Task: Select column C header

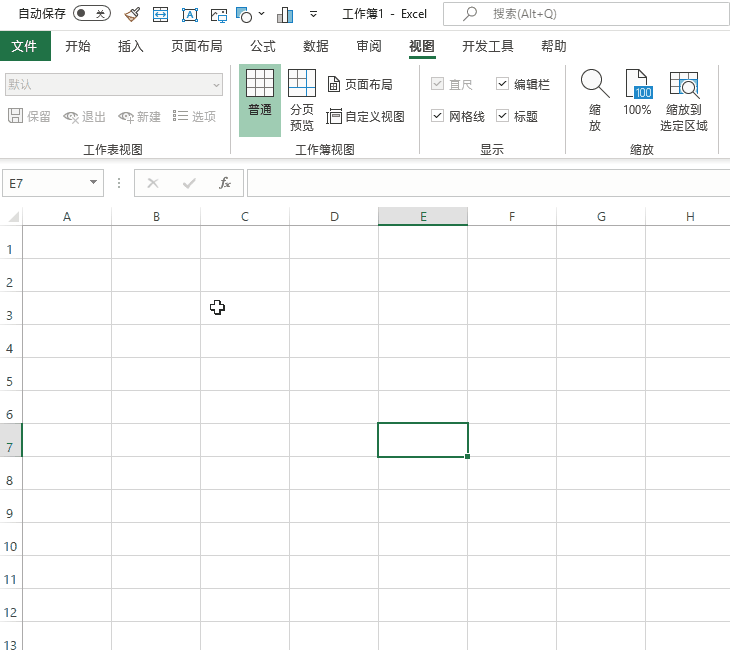Action: click(245, 217)
